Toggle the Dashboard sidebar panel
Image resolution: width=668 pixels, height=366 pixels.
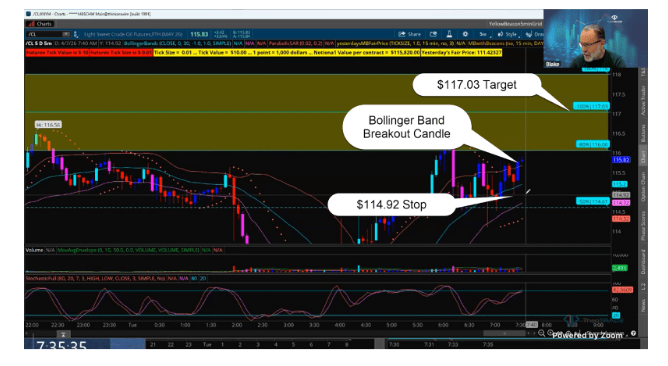[x=643, y=262]
